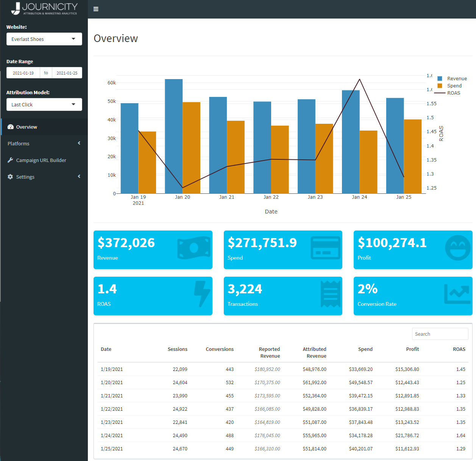
Task: Click the Overview page heading
Action: tap(115, 39)
